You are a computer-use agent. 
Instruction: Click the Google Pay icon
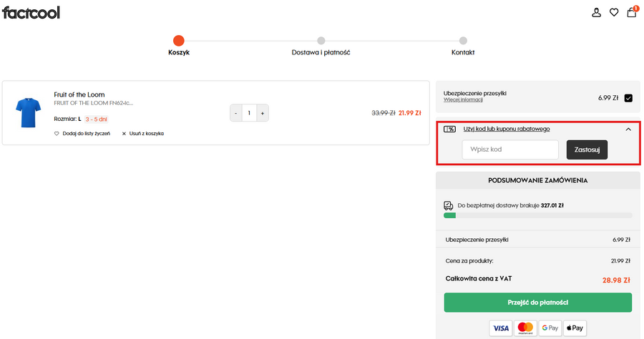(x=550, y=328)
